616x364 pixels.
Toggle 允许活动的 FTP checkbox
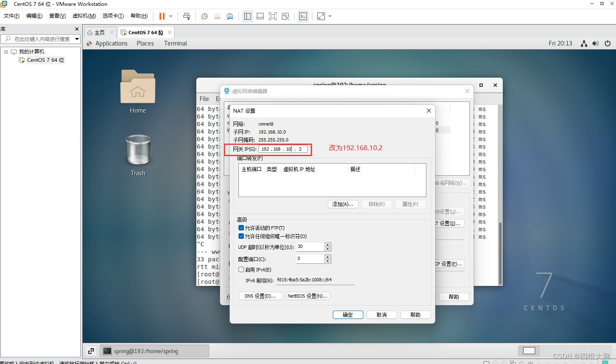click(241, 228)
